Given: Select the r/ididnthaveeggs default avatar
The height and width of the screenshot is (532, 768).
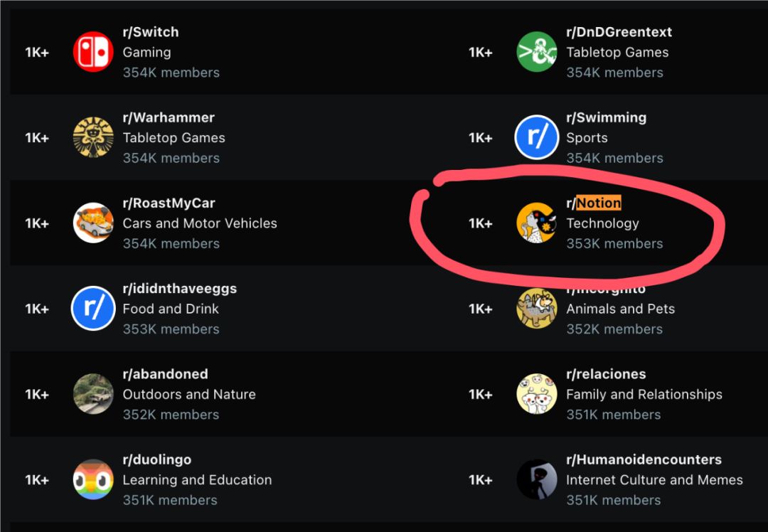Looking at the screenshot, I should pos(93,309).
